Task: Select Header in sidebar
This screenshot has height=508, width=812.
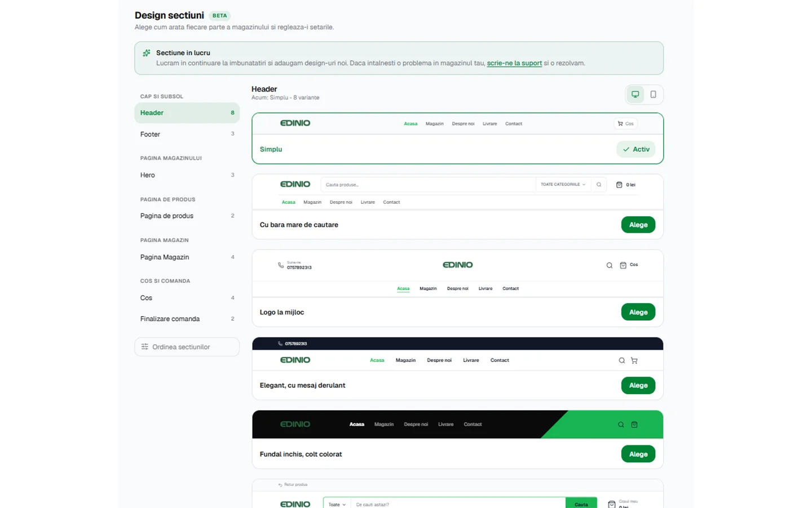Action: (187, 113)
